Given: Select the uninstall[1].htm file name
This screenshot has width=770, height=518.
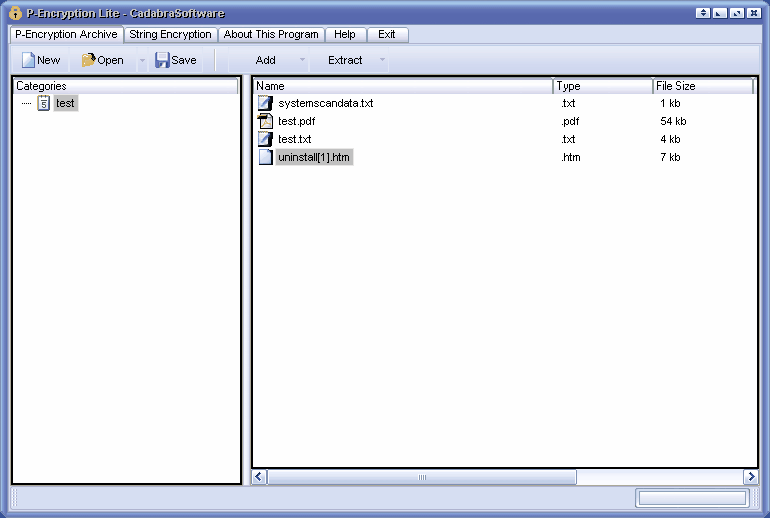Looking at the screenshot, I should 314,157.
